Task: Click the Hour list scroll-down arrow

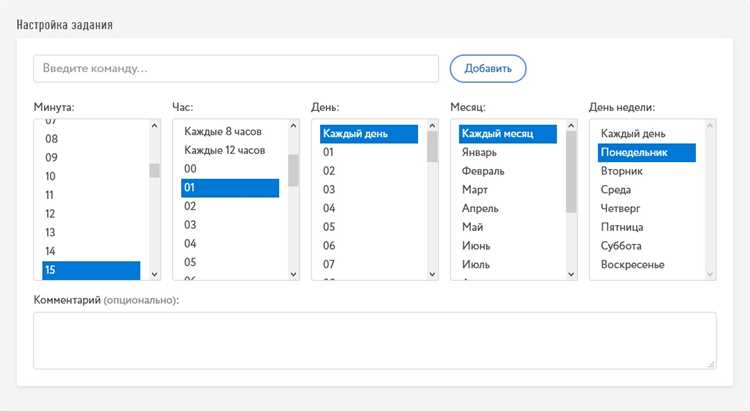Action: pyautogui.click(x=293, y=274)
